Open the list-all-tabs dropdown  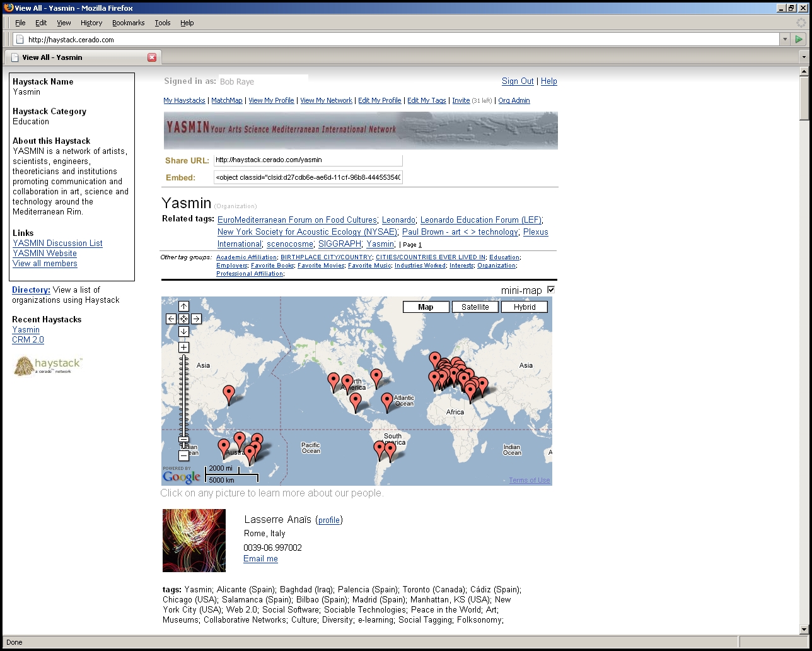tap(803, 57)
